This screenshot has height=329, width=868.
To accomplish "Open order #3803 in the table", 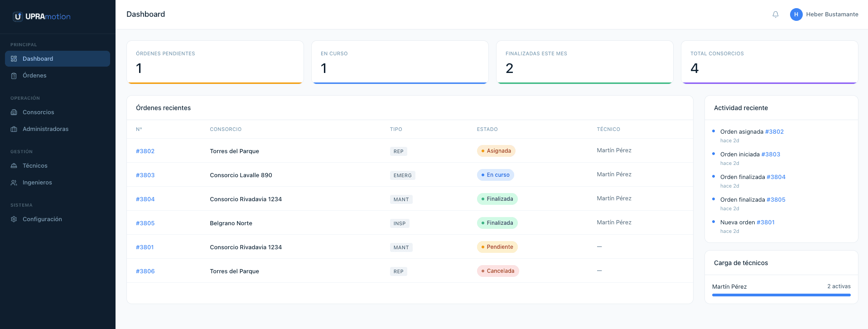I will tap(145, 175).
